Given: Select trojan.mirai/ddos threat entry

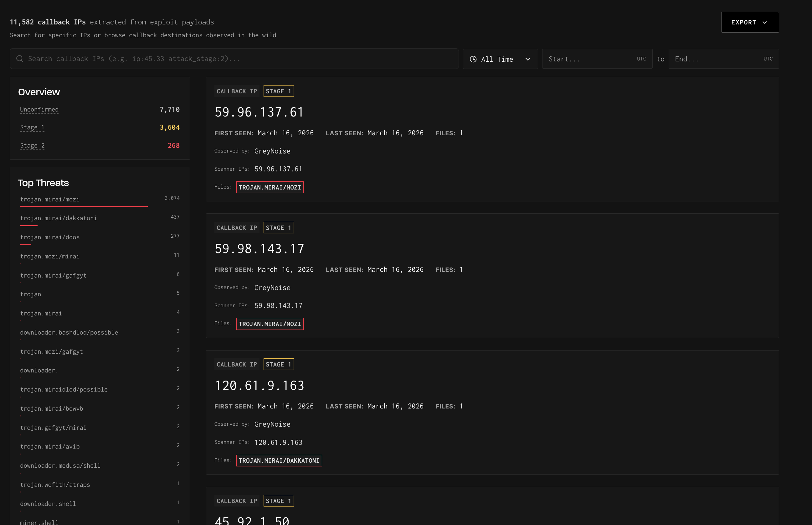Looking at the screenshot, I should tap(50, 237).
